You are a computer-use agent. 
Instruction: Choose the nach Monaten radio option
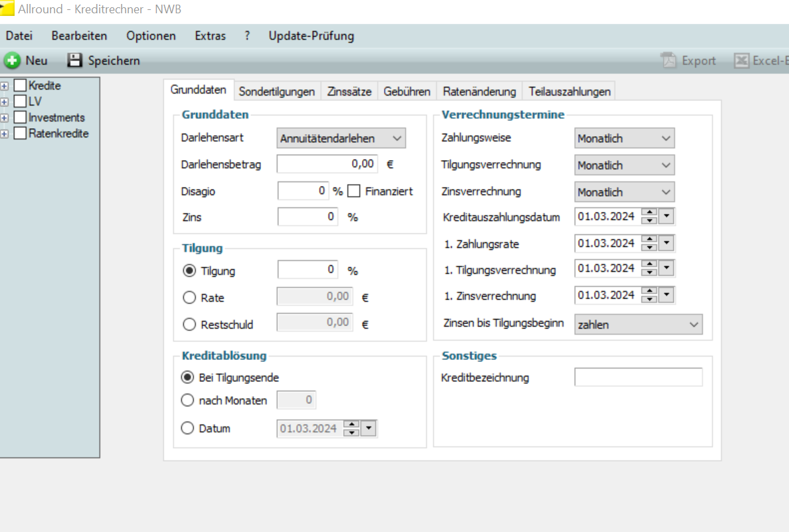(x=188, y=400)
